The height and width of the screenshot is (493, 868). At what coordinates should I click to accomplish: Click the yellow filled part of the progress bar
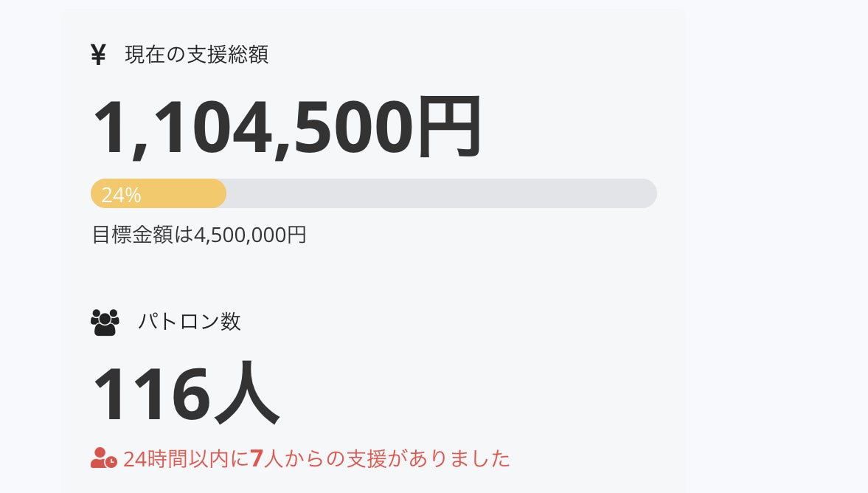184,193
